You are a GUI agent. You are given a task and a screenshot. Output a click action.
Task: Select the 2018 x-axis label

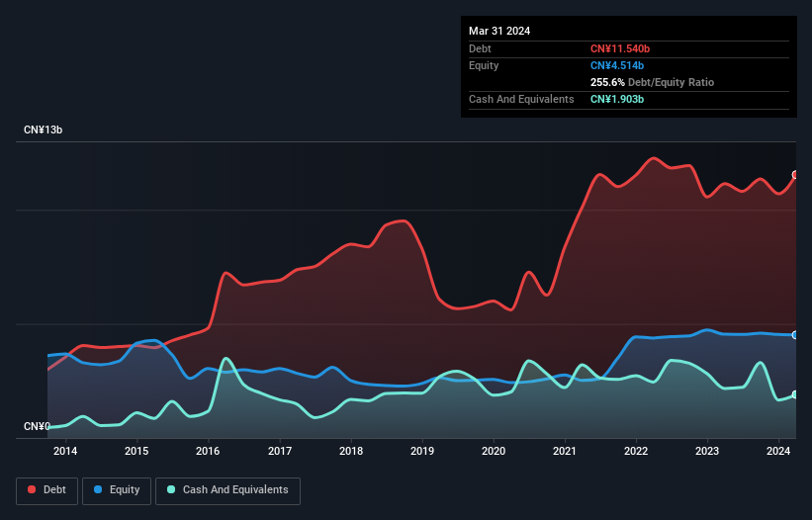(351, 451)
